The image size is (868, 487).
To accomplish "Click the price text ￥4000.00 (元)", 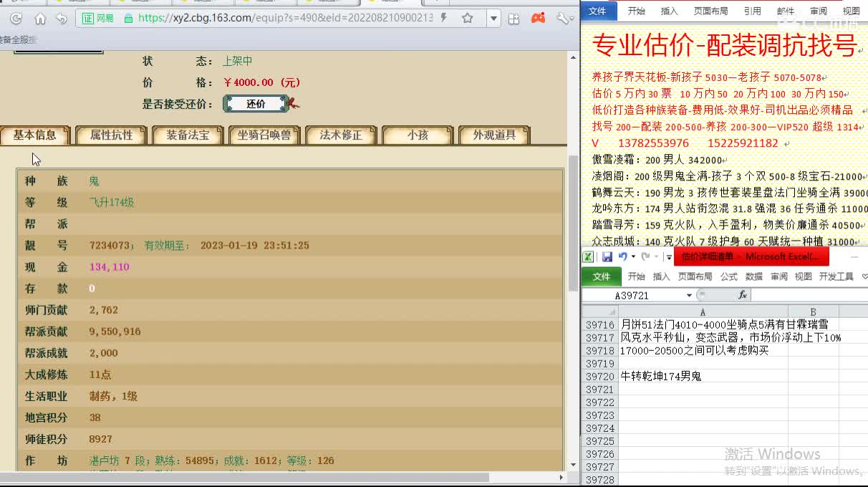I will point(261,82).
